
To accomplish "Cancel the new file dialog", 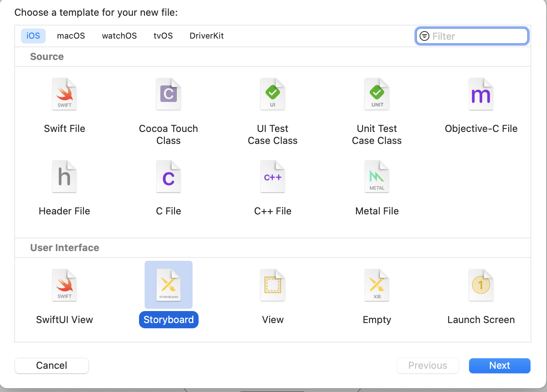I will click(x=52, y=366).
